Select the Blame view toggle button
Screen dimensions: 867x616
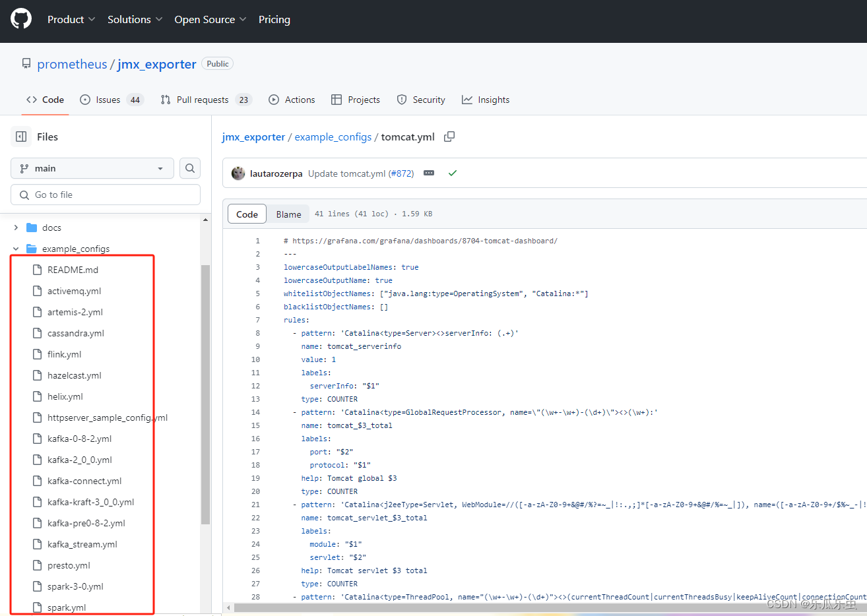click(288, 214)
